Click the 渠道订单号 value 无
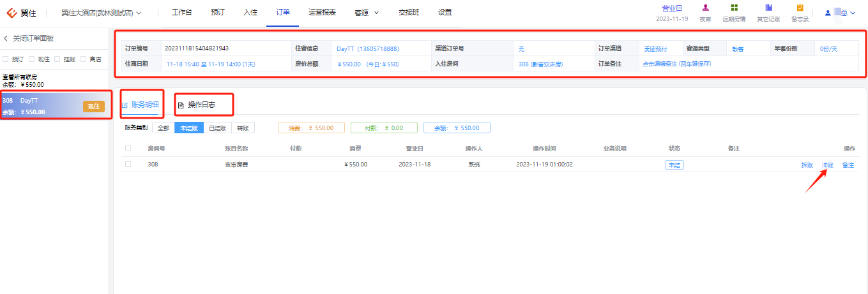 click(x=521, y=48)
